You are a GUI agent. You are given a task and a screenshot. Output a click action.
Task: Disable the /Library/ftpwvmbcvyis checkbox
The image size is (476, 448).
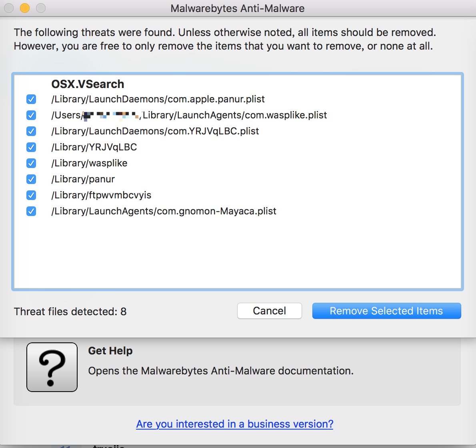click(31, 195)
